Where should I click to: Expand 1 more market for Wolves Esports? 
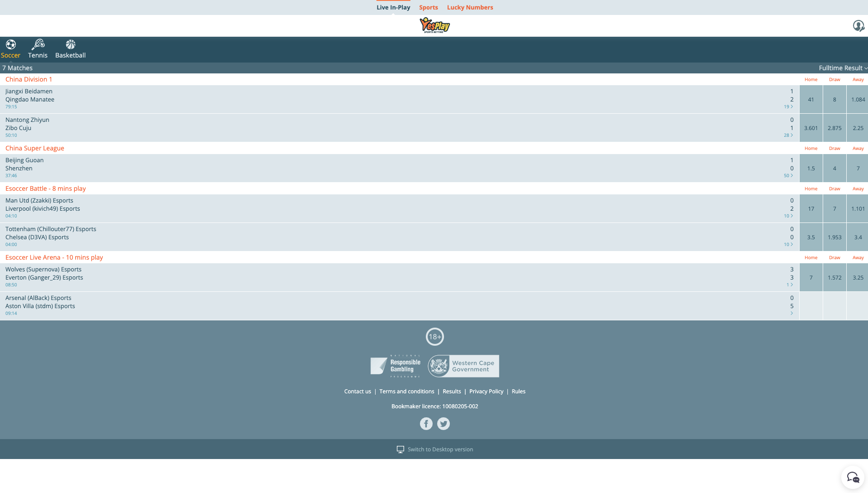[x=790, y=285]
